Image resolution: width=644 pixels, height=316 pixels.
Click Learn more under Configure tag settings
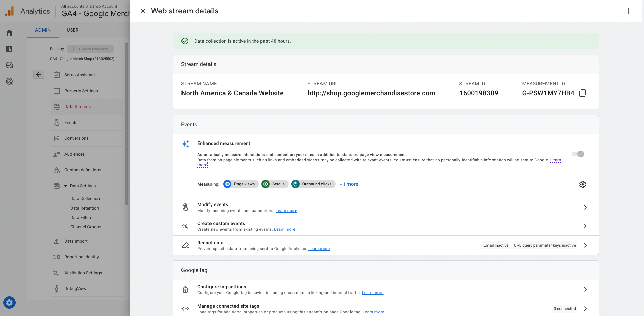[x=372, y=293]
